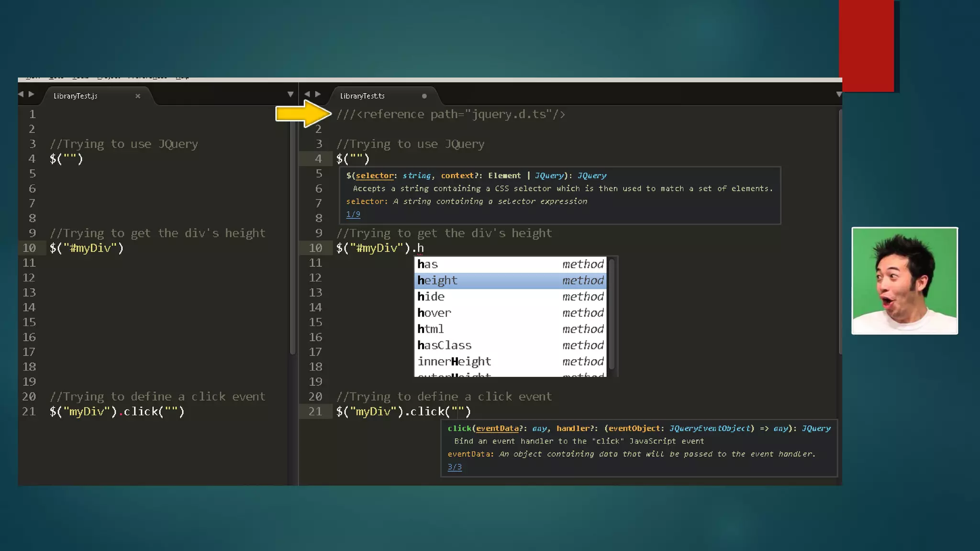This screenshot has height=551, width=980.
Task: Close the LibraryTest.js tab
Action: click(x=138, y=96)
